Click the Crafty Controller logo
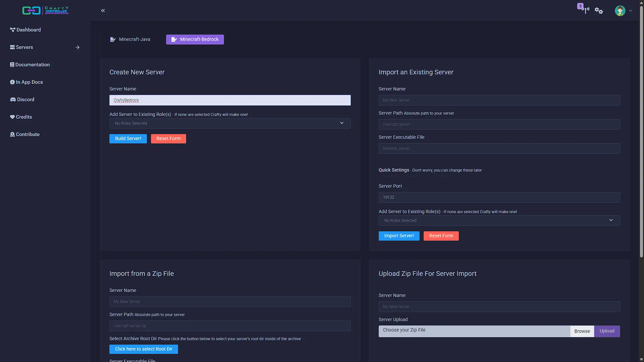The width and height of the screenshot is (644, 362). 45,10
